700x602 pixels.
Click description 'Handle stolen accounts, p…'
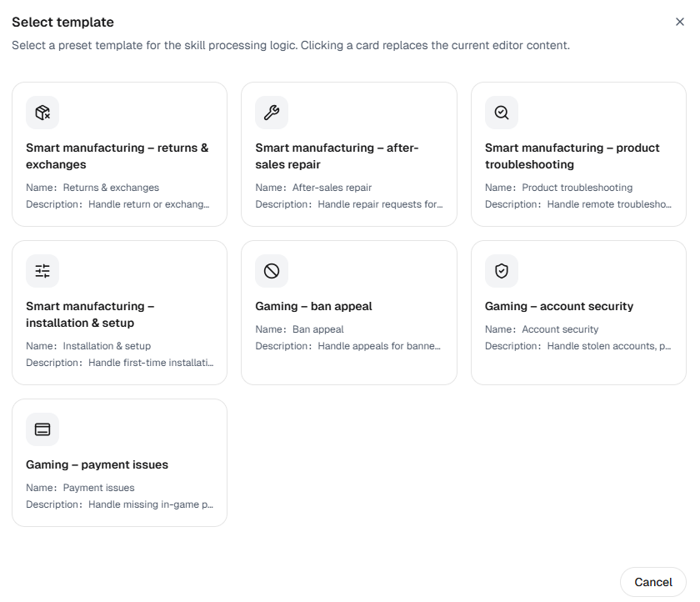coord(609,346)
